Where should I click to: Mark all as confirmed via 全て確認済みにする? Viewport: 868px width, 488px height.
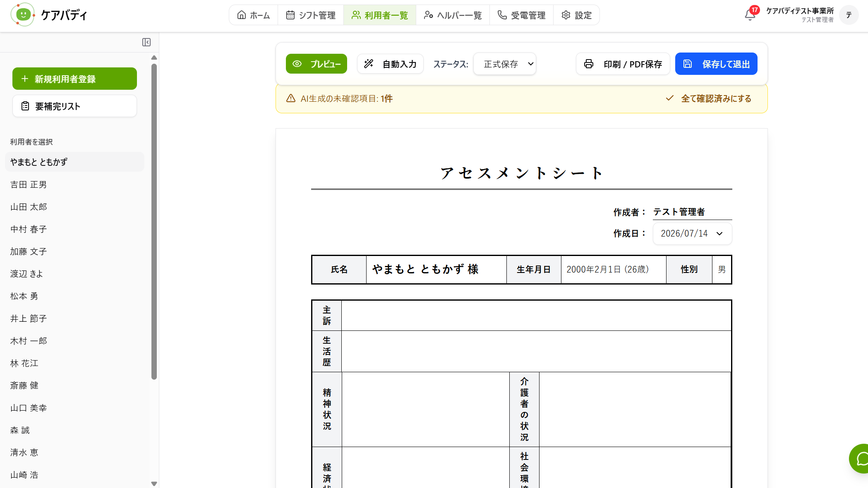[708, 99]
